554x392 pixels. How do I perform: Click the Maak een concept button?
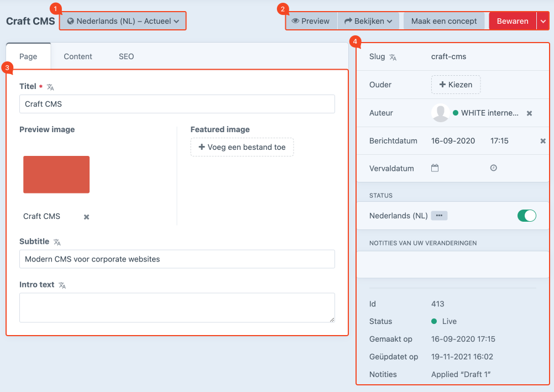click(444, 21)
